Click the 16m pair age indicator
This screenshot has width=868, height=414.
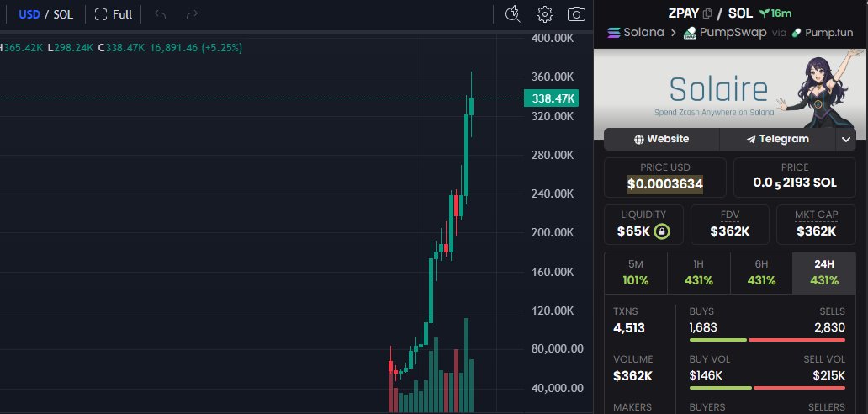(775, 13)
